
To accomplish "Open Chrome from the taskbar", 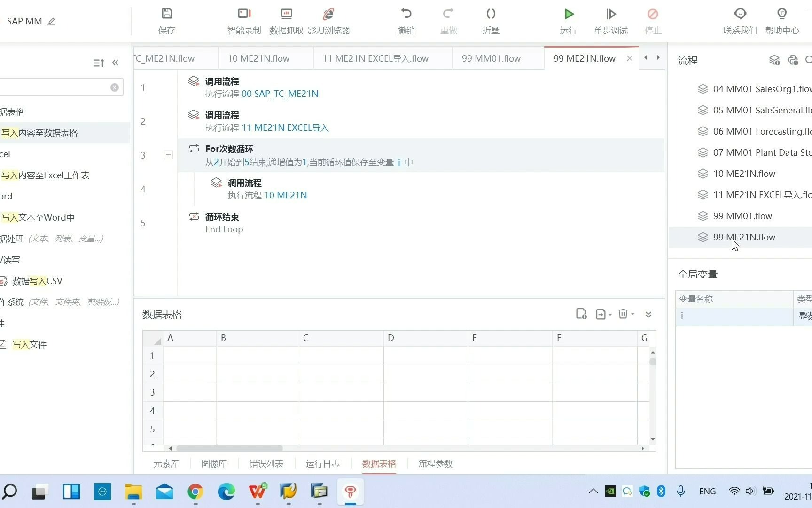I will (195, 492).
